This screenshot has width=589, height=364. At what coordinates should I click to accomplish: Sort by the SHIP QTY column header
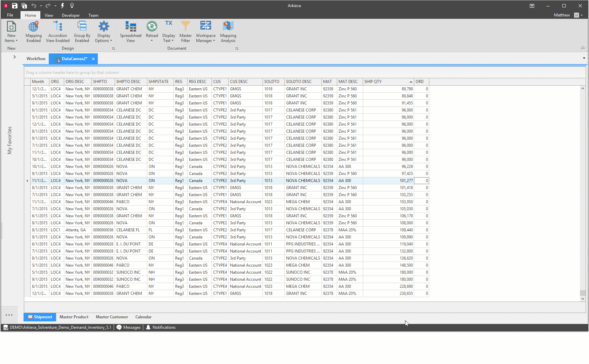(388, 82)
